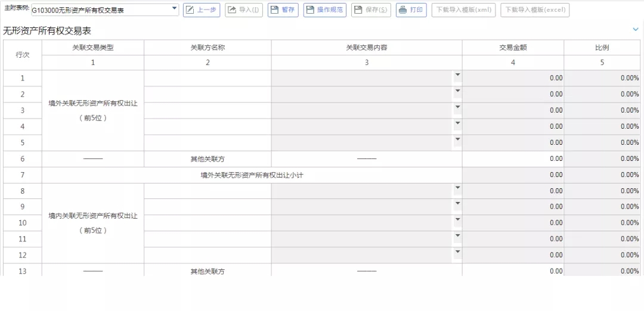Open the 主附表树 form selector dropdown
This screenshot has width=644, height=311.
(x=174, y=9)
